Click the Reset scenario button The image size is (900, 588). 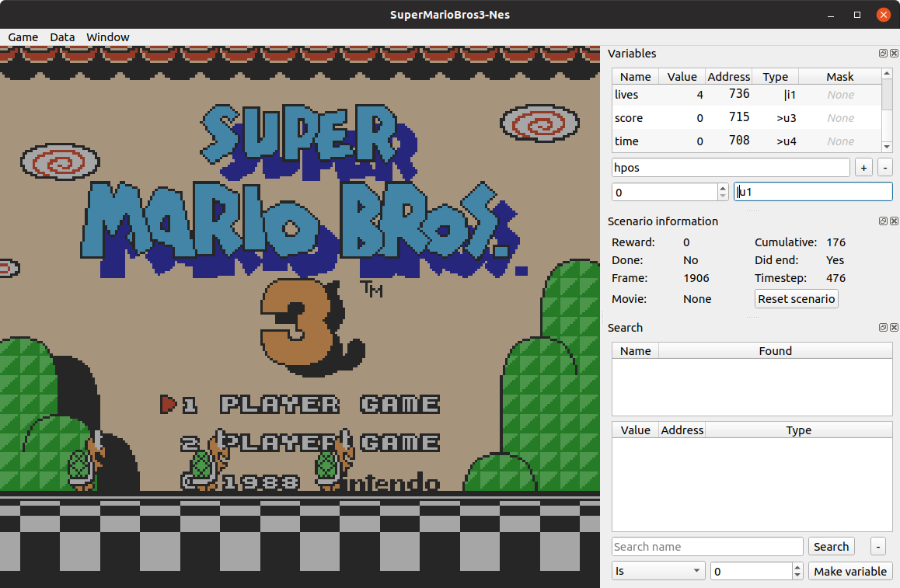(x=796, y=299)
